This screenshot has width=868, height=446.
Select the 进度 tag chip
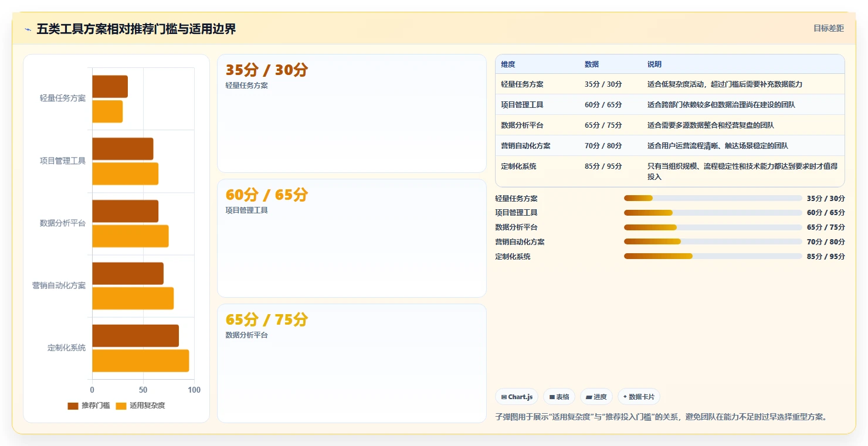pyautogui.click(x=596, y=397)
